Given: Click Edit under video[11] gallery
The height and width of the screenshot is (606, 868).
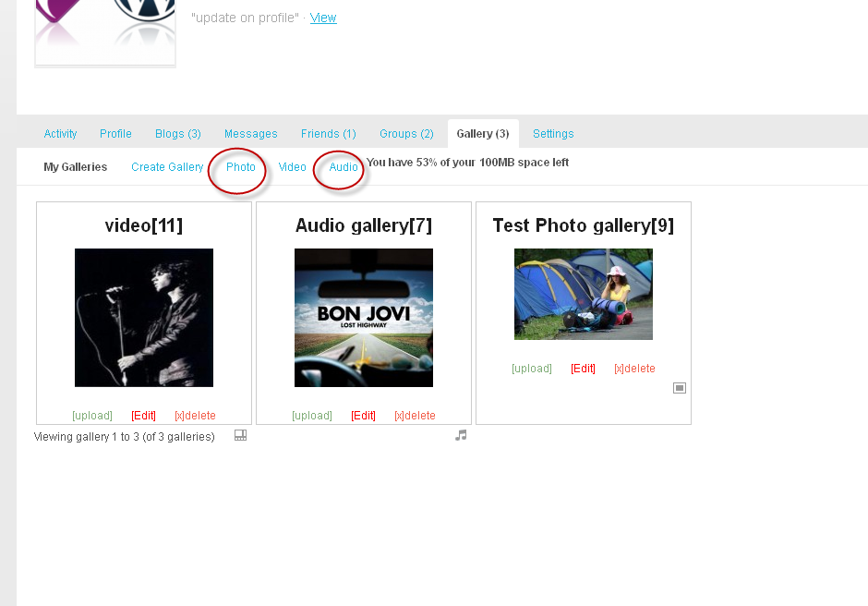Looking at the screenshot, I should (x=143, y=416).
